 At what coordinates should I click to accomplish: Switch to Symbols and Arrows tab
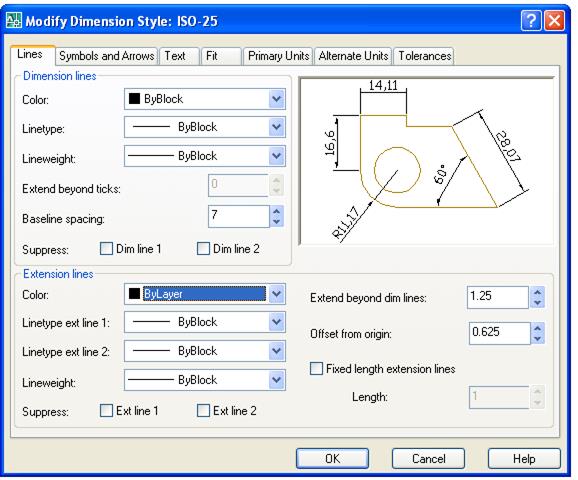(107, 56)
